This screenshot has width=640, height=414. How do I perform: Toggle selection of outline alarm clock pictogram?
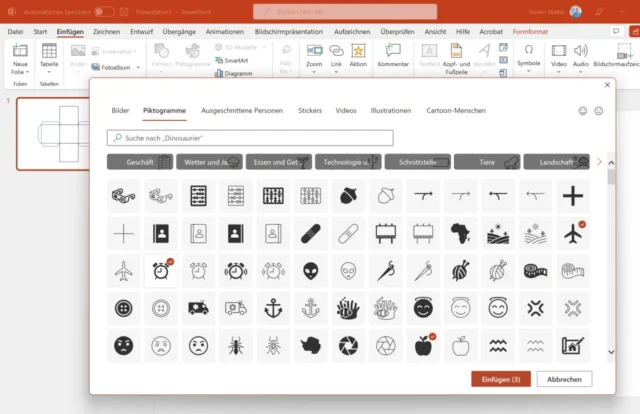coord(198,271)
